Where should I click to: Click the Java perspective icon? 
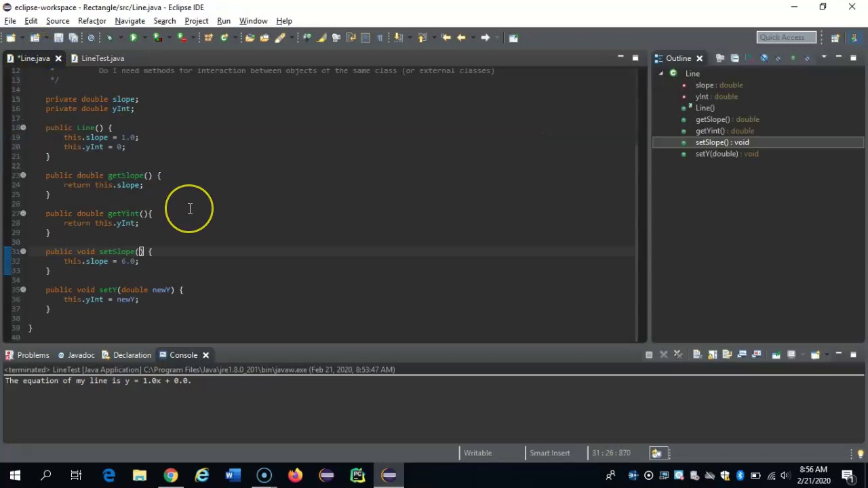[855, 37]
